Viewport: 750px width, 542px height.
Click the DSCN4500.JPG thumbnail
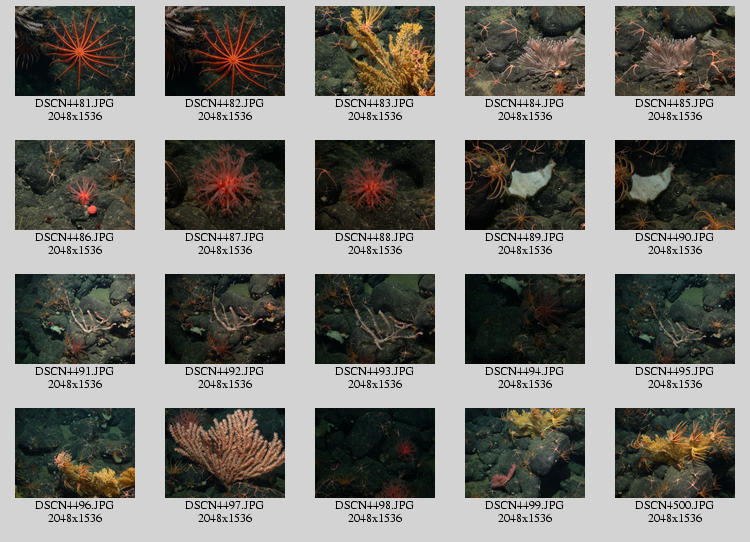(675, 453)
